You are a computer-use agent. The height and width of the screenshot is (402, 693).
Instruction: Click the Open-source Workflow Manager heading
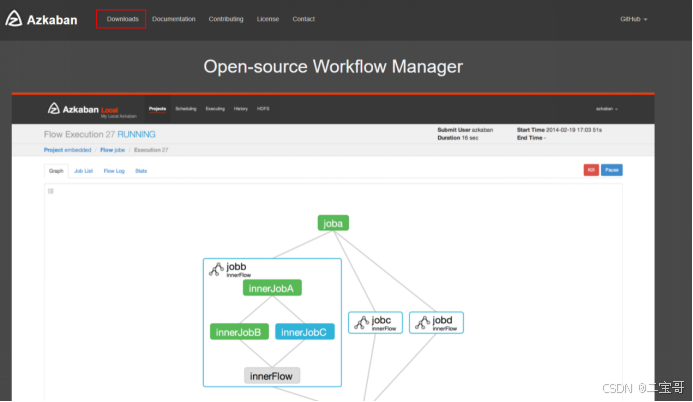(333, 67)
